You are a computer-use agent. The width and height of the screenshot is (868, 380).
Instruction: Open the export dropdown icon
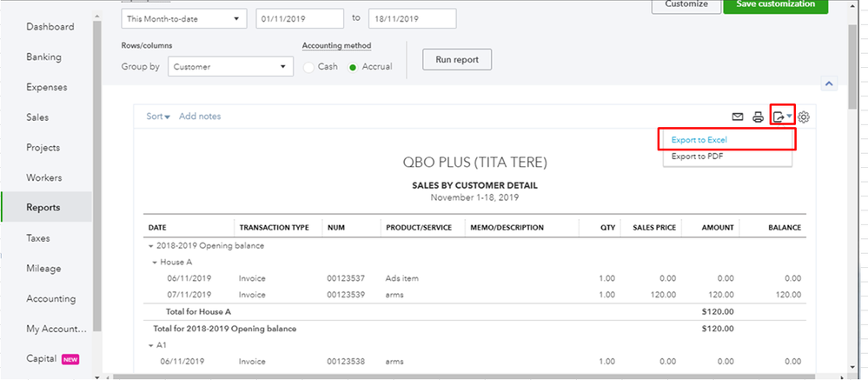click(782, 117)
